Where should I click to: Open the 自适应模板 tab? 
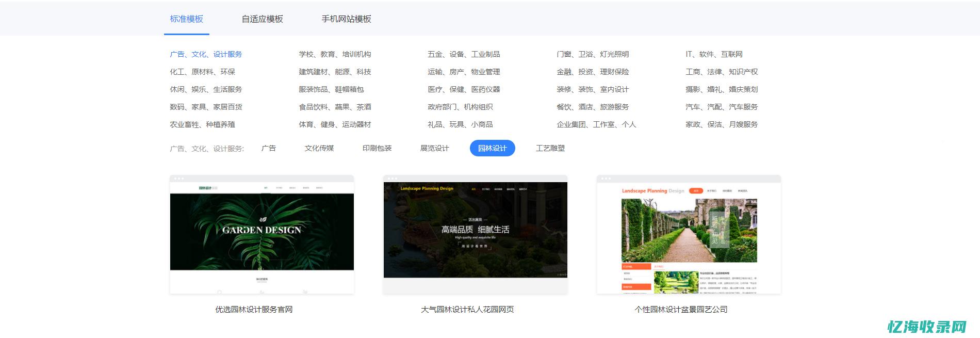pyautogui.click(x=263, y=19)
